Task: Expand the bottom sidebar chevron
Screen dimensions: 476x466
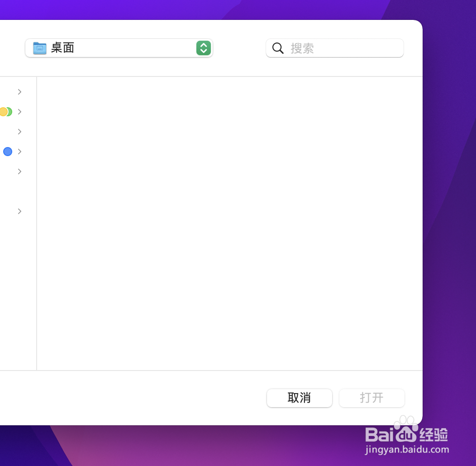Action: [x=19, y=211]
